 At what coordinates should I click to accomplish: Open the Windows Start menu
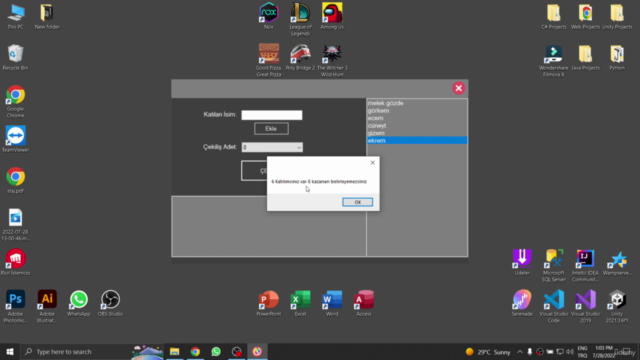10,351
